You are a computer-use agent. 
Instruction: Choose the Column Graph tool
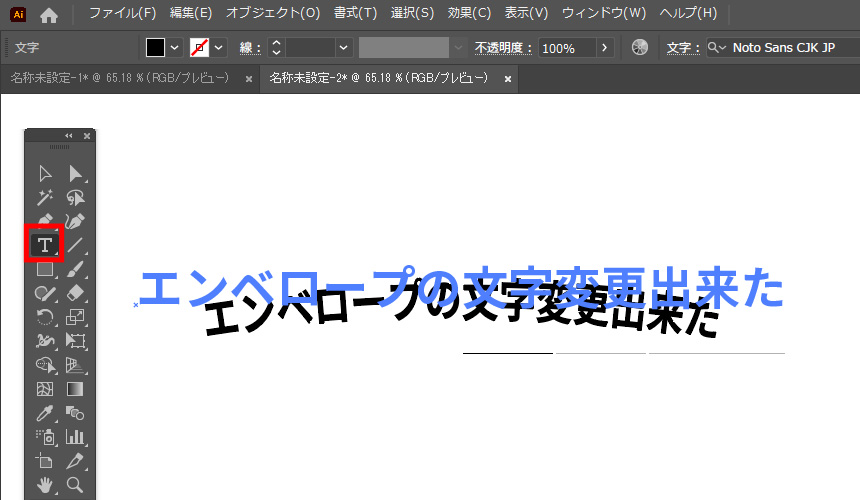pos(75,437)
